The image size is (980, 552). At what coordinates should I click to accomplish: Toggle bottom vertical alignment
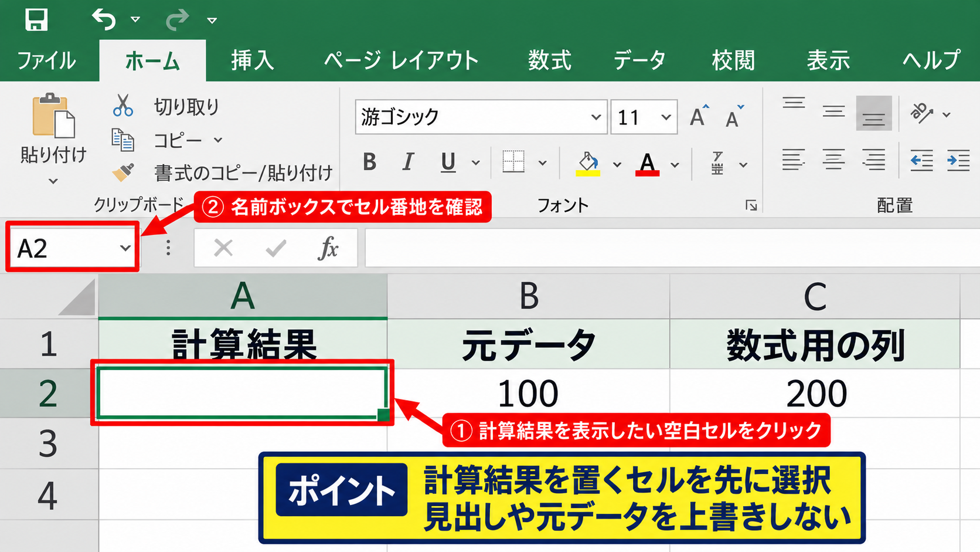coord(873,113)
